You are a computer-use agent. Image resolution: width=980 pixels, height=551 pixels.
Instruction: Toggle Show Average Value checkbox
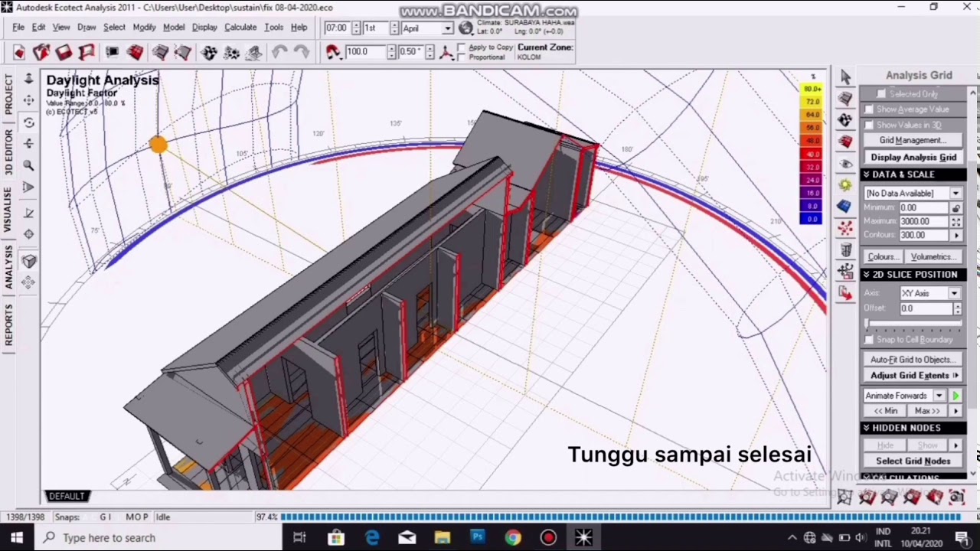point(869,109)
